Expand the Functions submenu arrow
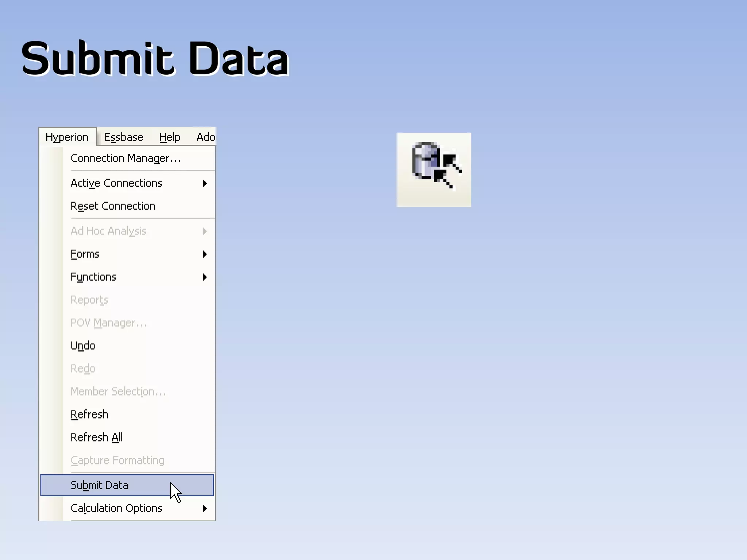The image size is (747, 560). pyautogui.click(x=205, y=277)
